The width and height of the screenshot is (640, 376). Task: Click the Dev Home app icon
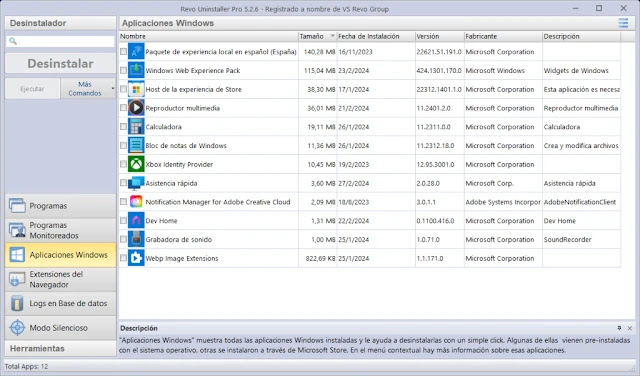click(x=136, y=221)
